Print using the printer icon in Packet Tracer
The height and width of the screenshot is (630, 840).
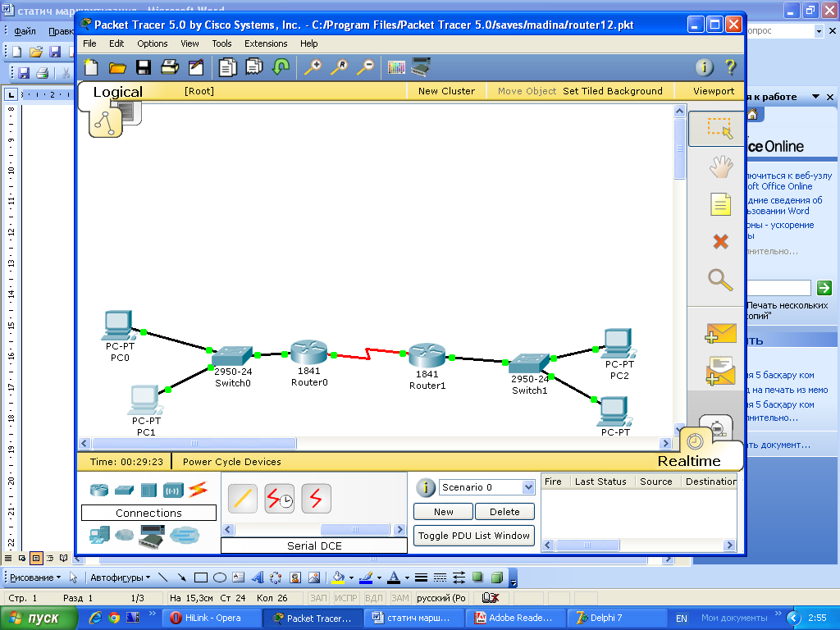click(170, 67)
